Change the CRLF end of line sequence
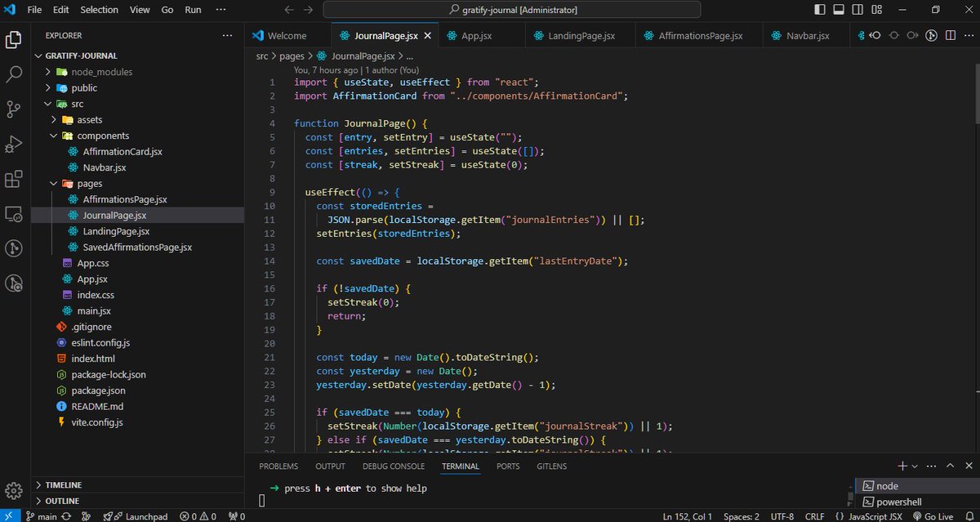This screenshot has height=522, width=980. (x=815, y=516)
